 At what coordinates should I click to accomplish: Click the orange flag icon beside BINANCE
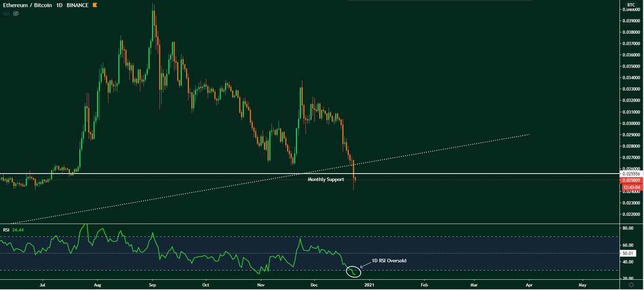click(x=94, y=5)
